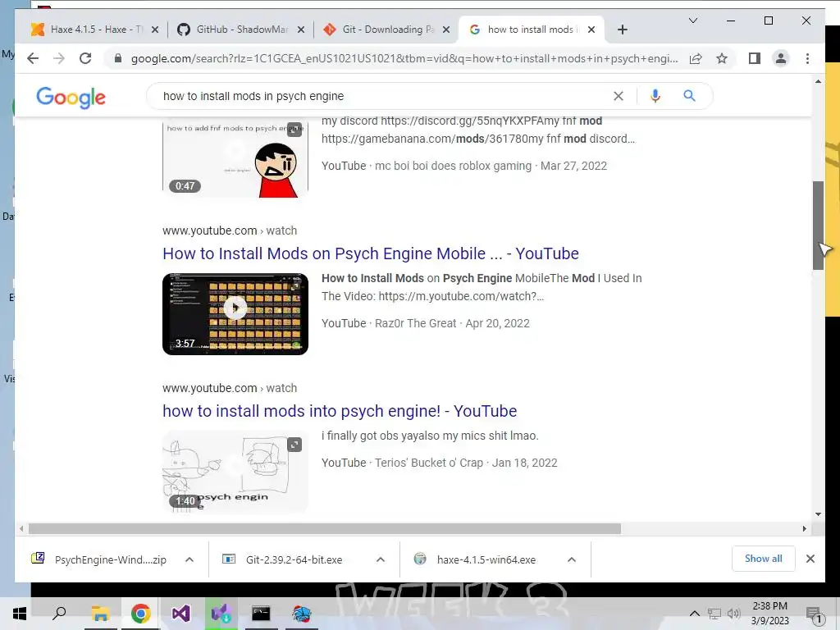Expand options for haxe-4.1.5-win64.exe download
This screenshot has height=630, width=840.
point(572,559)
